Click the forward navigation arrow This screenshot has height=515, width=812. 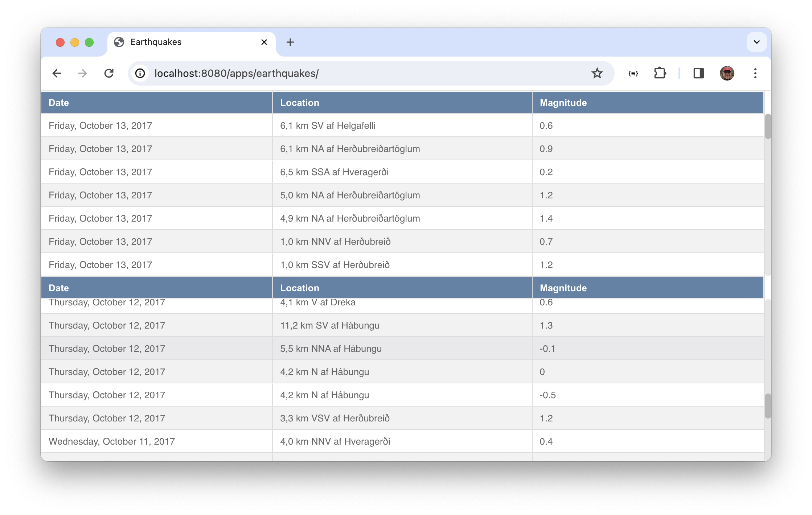tap(83, 73)
